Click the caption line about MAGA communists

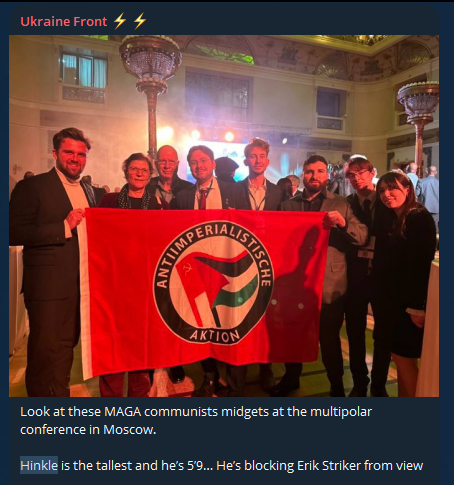196,412
